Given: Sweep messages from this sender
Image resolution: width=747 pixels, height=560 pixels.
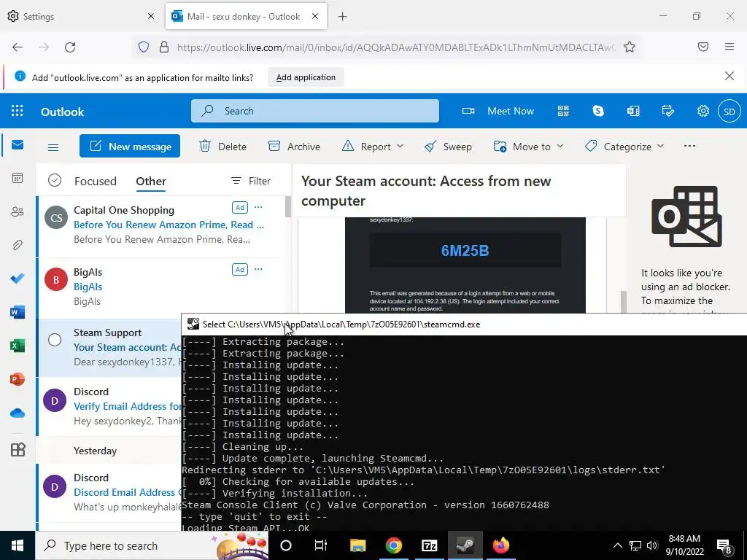Looking at the screenshot, I should click(x=449, y=146).
